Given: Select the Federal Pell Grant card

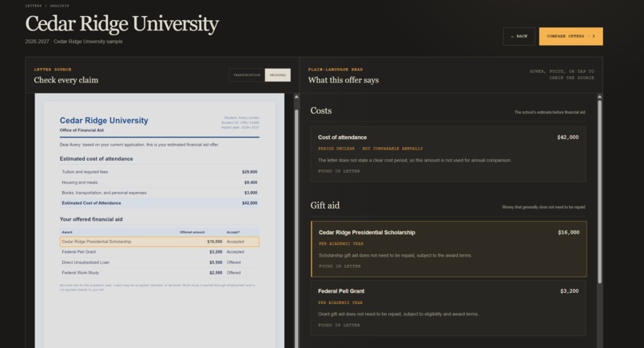Looking at the screenshot, I should click(448, 308).
